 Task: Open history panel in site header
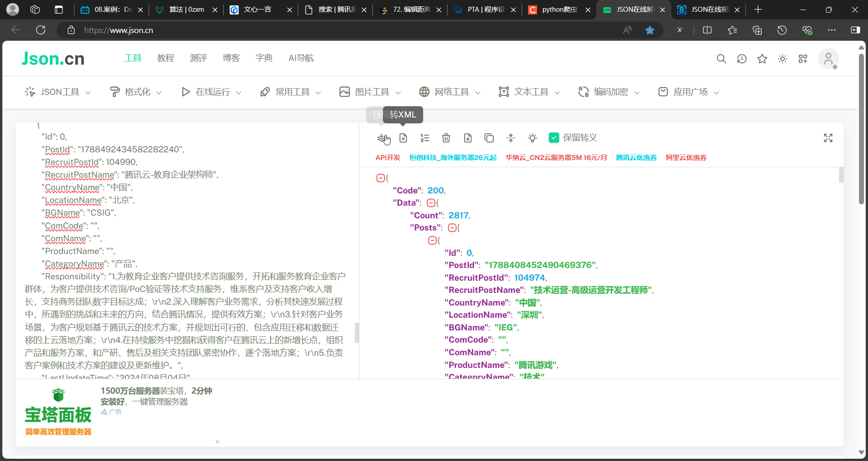pyautogui.click(x=741, y=59)
